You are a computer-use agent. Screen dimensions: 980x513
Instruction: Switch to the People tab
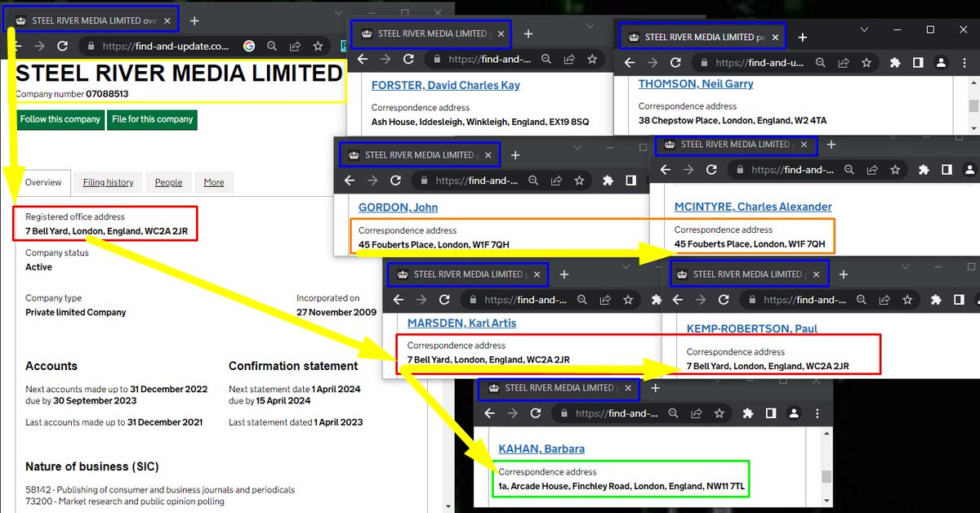[x=168, y=182]
